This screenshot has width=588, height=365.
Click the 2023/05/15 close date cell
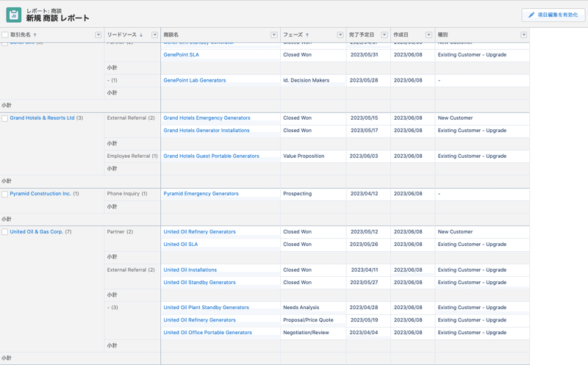click(x=368, y=118)
